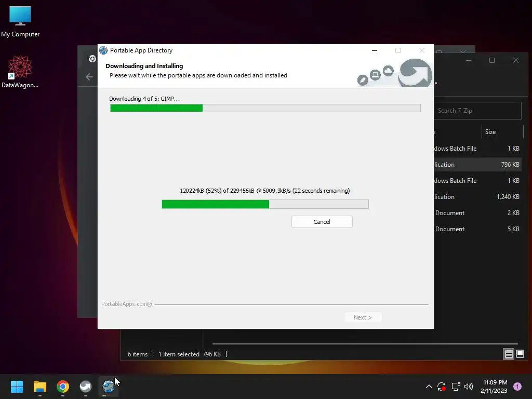This screenshot has width=532, height=399.
Task: Select the 1,240 KB application row
Action: (x=478, y=197)
